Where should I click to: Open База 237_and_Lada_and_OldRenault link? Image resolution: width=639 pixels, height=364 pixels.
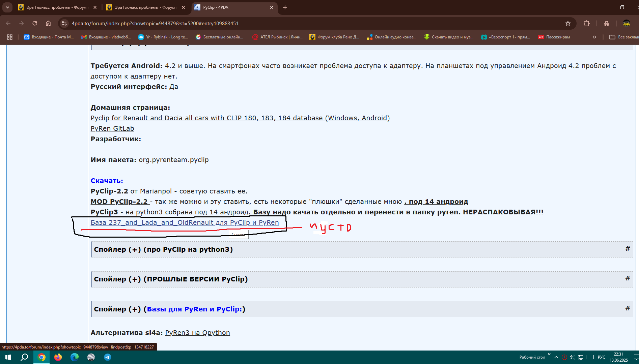[x=185, y=222]
